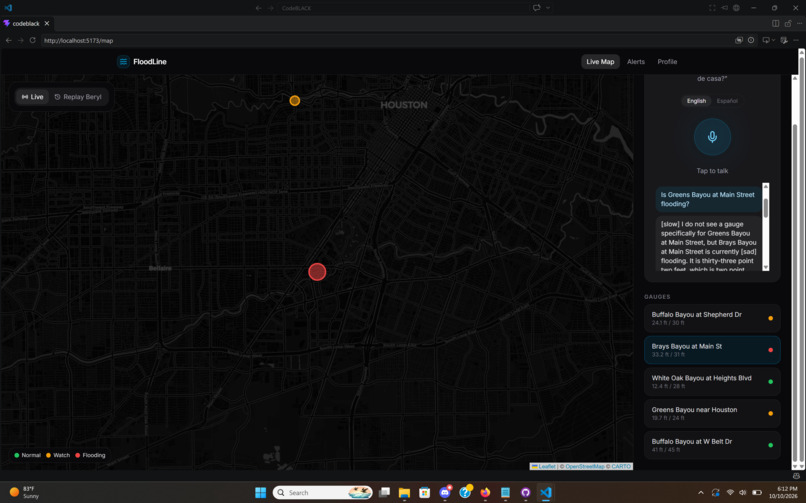Open Task View on the taskbar
Image resolution: width=806 pixels, height=503 pixels.
(384, 493)
